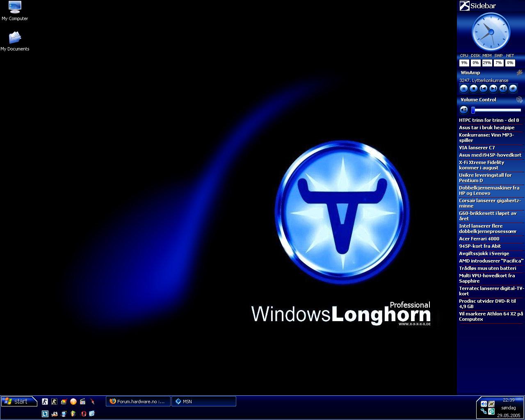Viewport: 525px width, 420px height.
Task: Open headline 'Prodisc utvider DVD-R til 4,9 GB'
Action: (487, 304)
